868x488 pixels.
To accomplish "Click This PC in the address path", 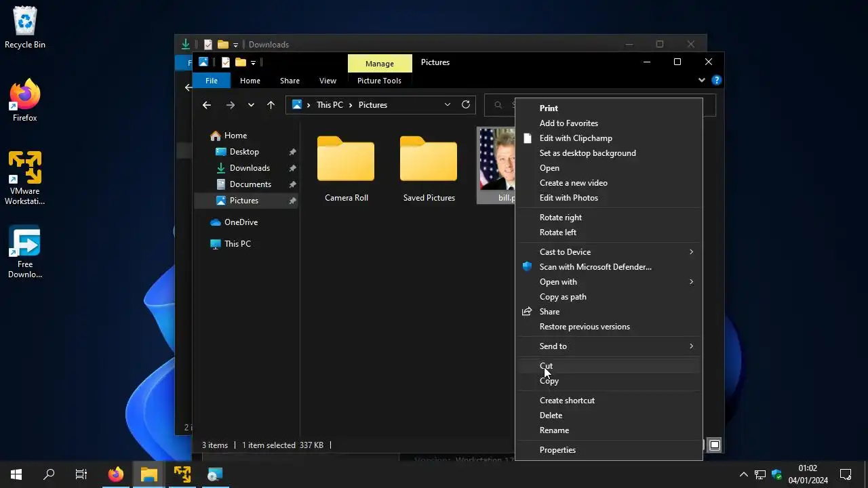I will (x=330, y=105).
